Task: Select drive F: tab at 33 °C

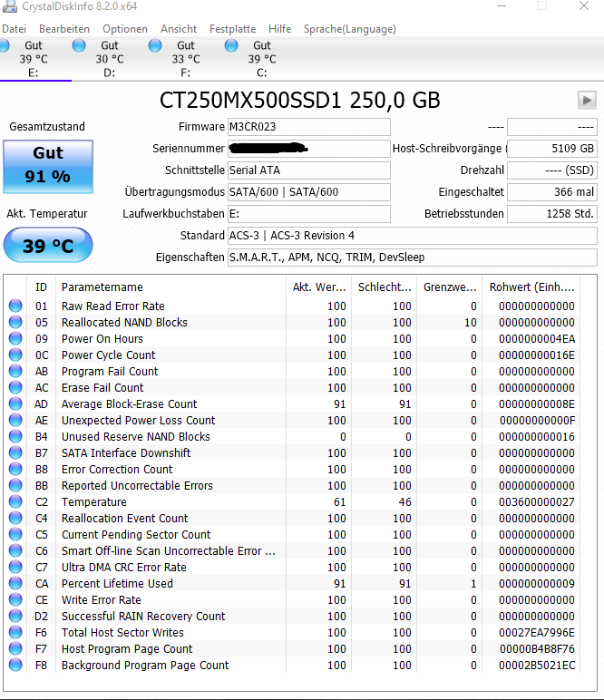Action: (x=186, y=59)
